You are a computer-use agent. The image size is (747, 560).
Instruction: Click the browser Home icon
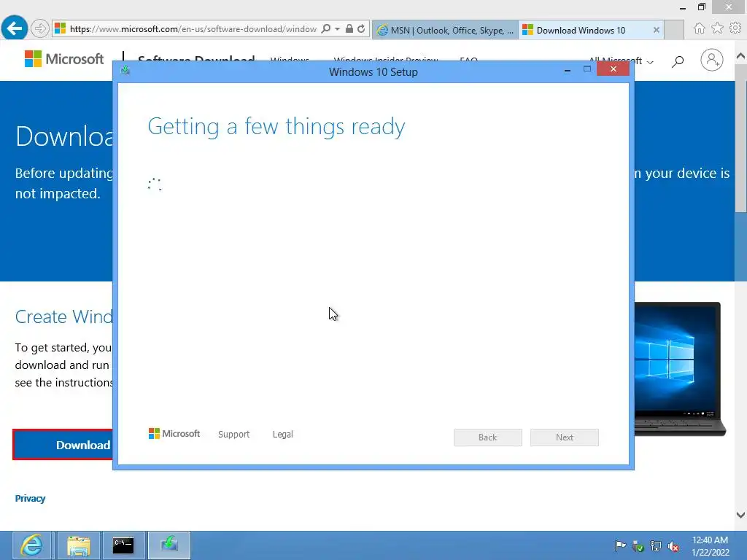pyautogui.click(x=699, y=28)
